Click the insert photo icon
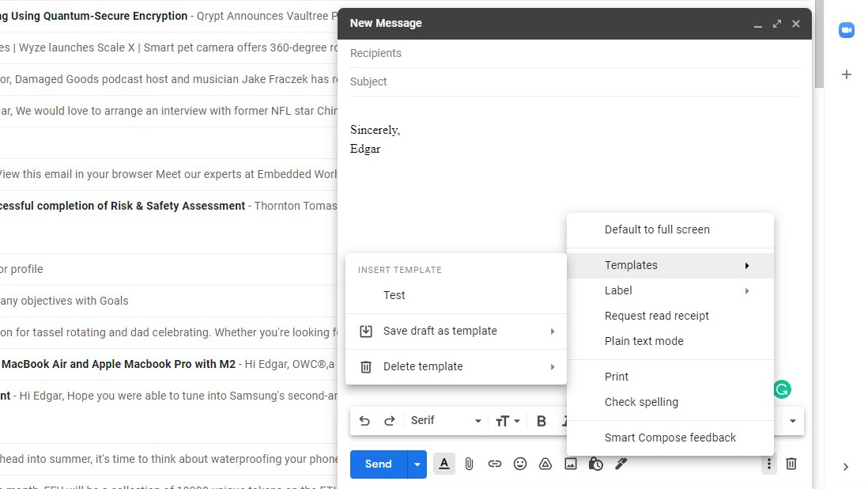Viewport: 868px width, 489px height. click(x=571, y=464)
